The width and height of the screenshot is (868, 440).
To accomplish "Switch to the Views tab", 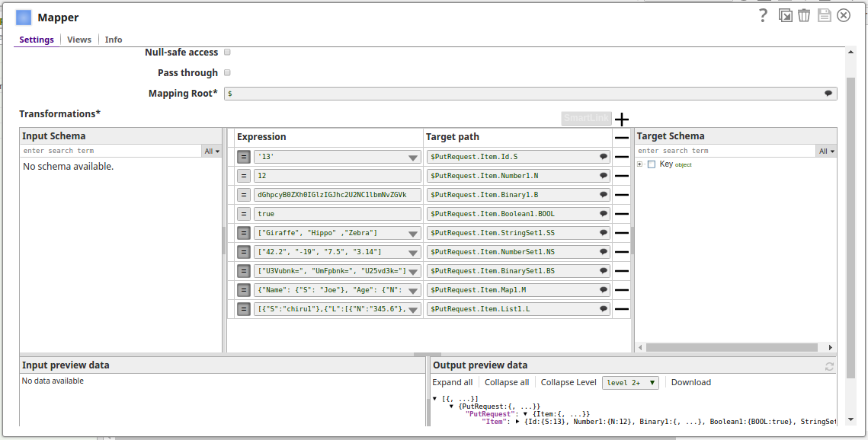I will point(79,40).
